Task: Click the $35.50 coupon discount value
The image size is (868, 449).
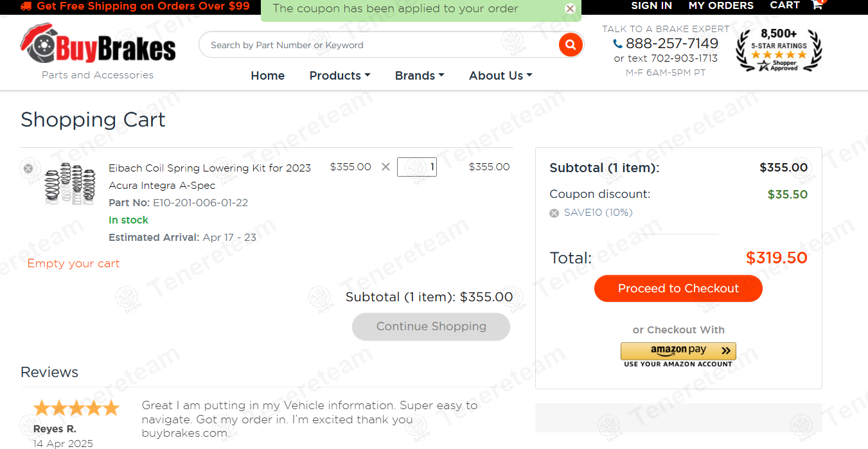Action: 788,195
